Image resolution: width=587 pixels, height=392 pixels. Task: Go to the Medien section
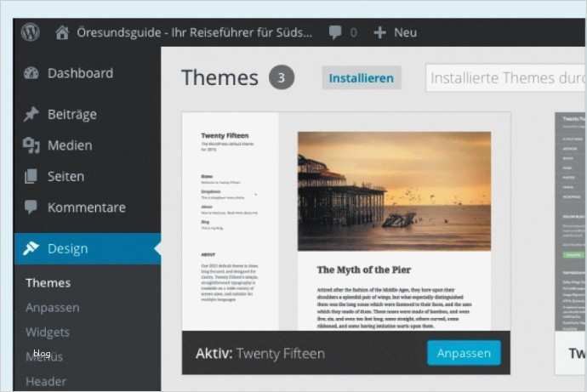click(88, 145)
